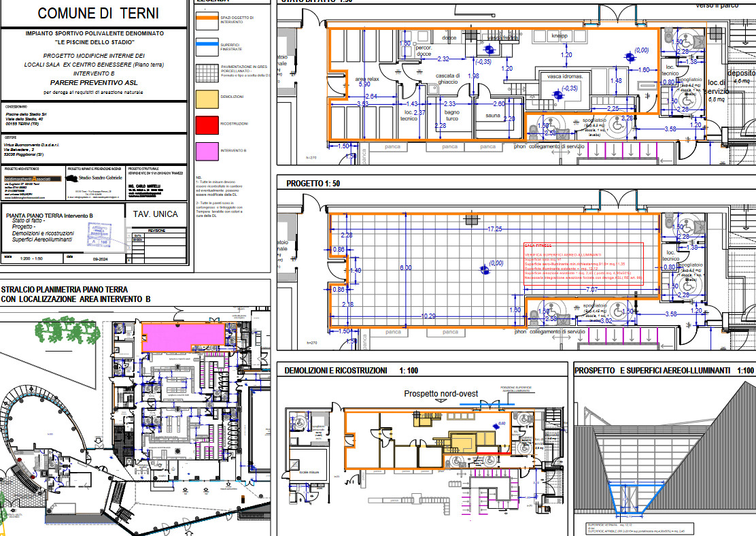Click the '7.07' dimension value
Viewport: 756px width, 536px height.
tap(592, 290)
